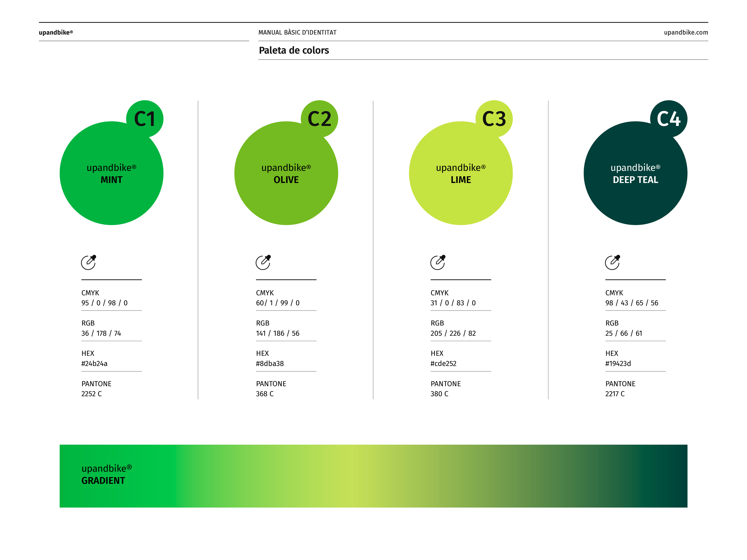747x560 pixels.
Task: Click the MANUAL BÀSIC D'IDENTITAT header
Action: click(297, 32)
